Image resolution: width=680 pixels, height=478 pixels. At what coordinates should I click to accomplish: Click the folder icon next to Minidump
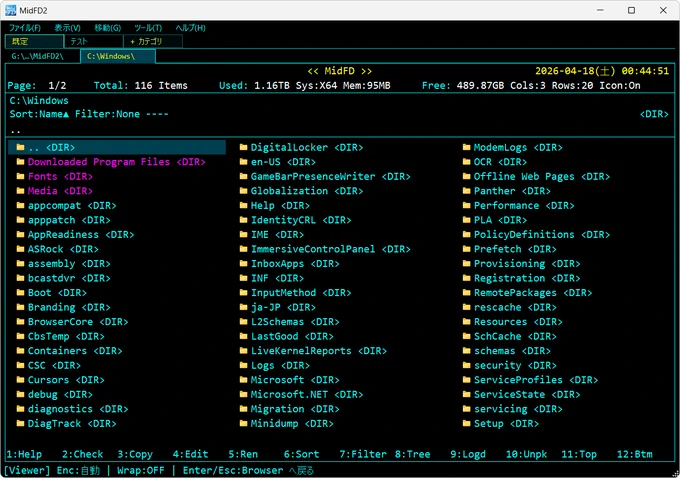(243, 423)
